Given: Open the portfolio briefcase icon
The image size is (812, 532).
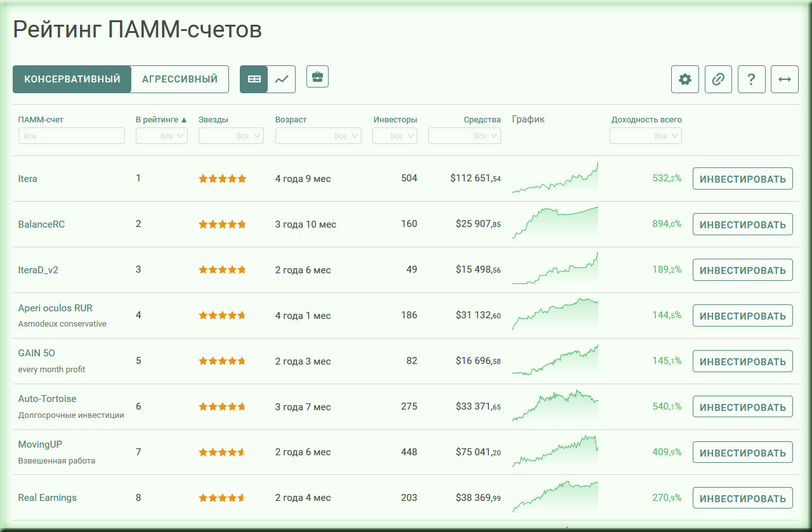Looking at the screenshot, I should [x=317, y=77].
